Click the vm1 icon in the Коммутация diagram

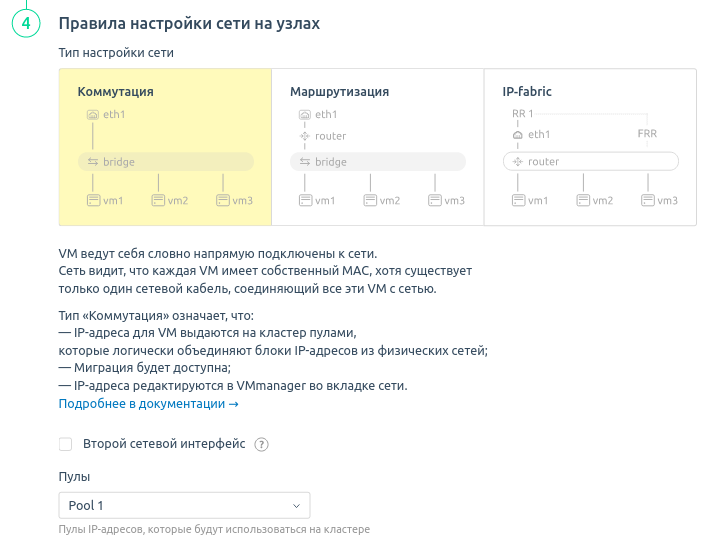(93, 201)
